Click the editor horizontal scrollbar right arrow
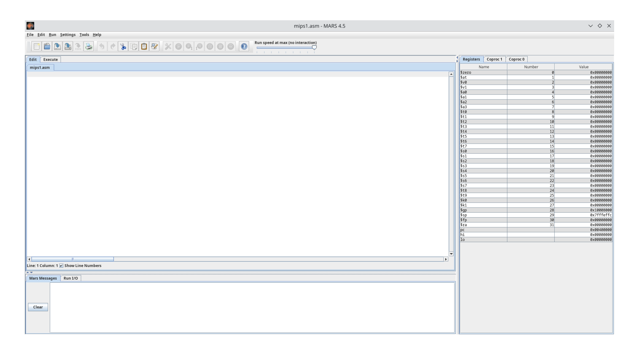The image size is (639, 364). pyautogui.click(x=446, y=259)
